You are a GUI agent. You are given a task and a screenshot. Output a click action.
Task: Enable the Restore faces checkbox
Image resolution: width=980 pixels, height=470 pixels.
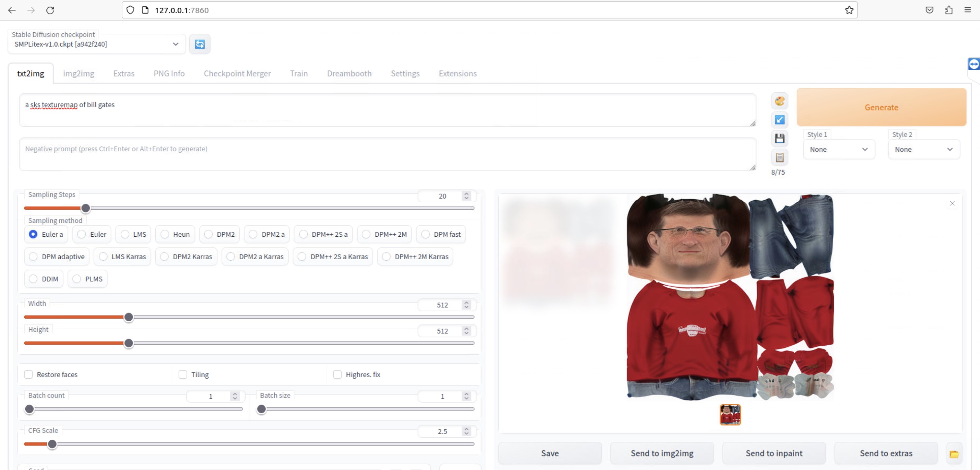tap(29, 375)
